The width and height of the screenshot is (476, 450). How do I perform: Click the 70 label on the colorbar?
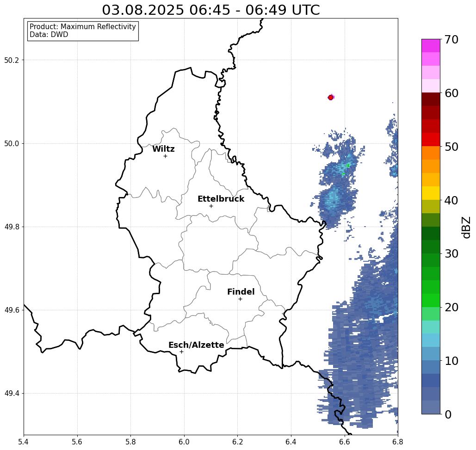451,39
